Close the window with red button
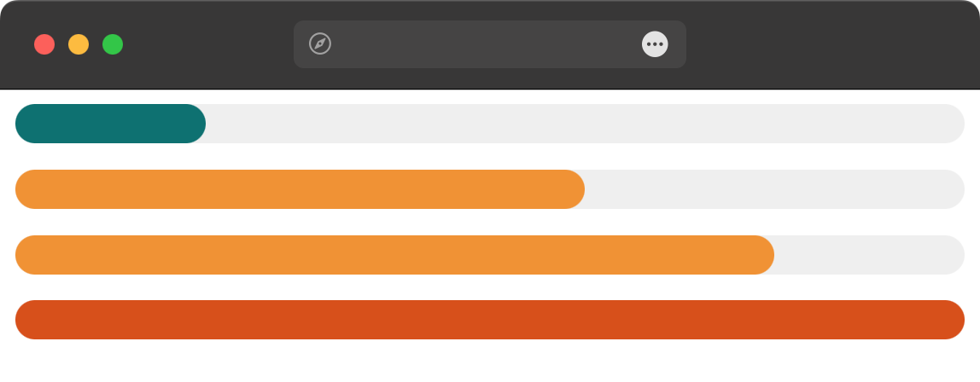 coord(44,44)
